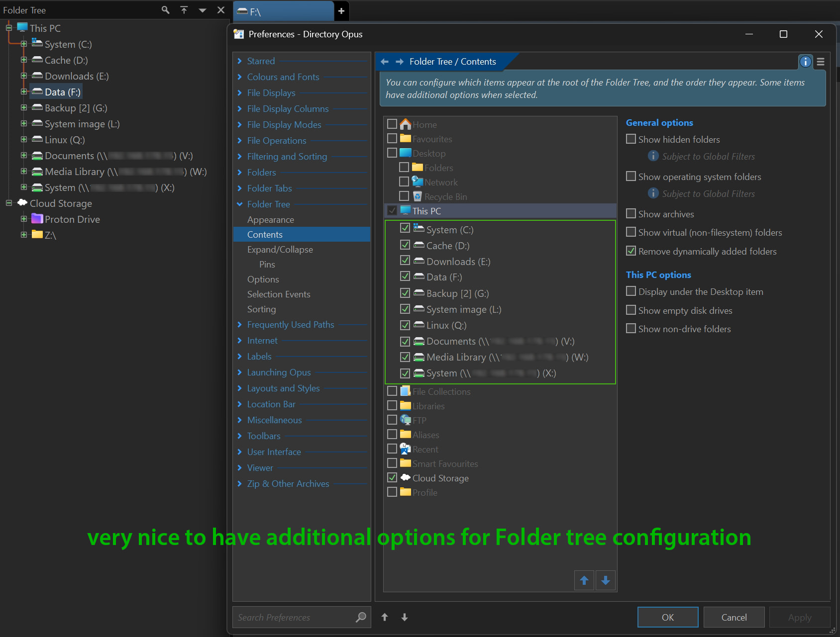Open the Folder Tree dropdown menu arrow

tap(203, 10)
